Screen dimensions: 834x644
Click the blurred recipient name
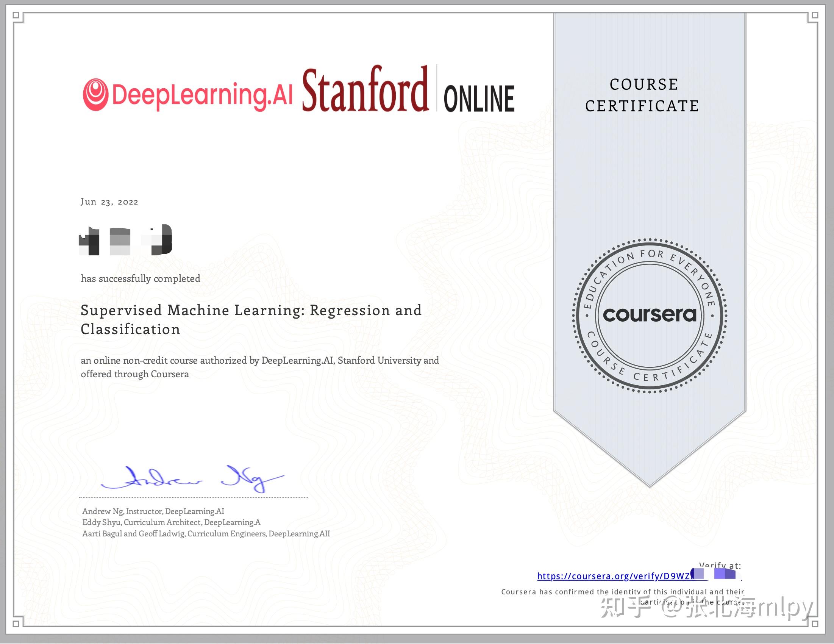125,240
